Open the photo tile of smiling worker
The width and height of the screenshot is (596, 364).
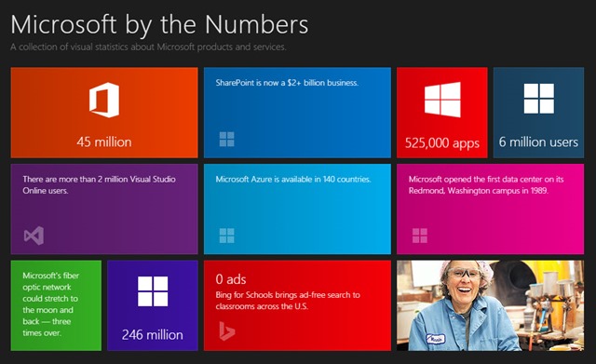click(491, 305)
